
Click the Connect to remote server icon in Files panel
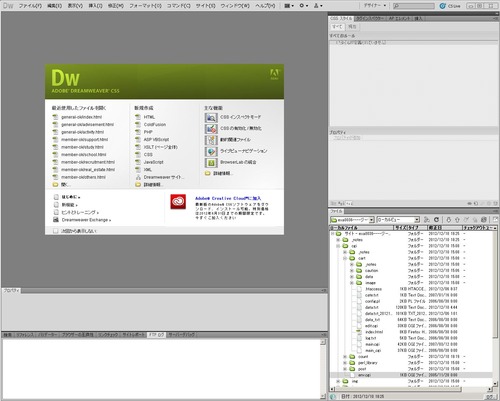(x=427, y=220)
